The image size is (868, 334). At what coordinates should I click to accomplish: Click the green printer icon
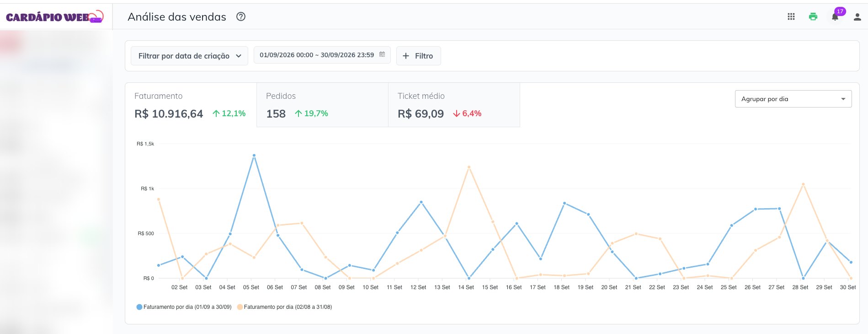[x=813, y=17]
